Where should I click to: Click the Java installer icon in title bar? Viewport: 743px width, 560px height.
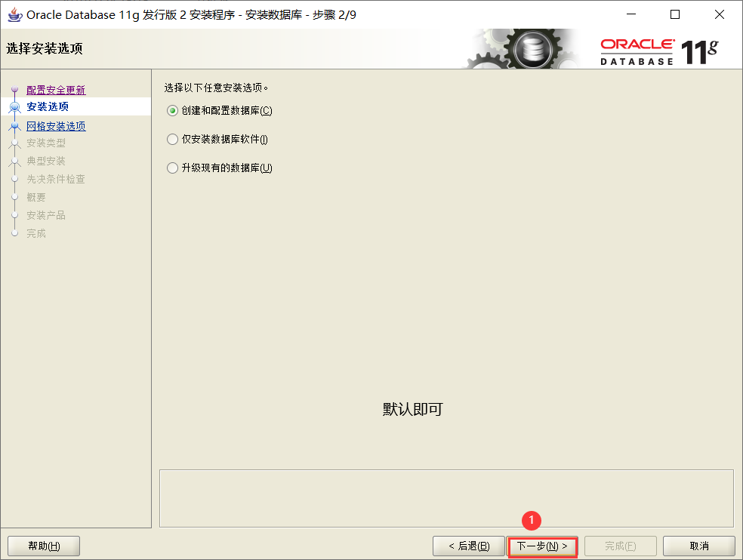[14, 14]
